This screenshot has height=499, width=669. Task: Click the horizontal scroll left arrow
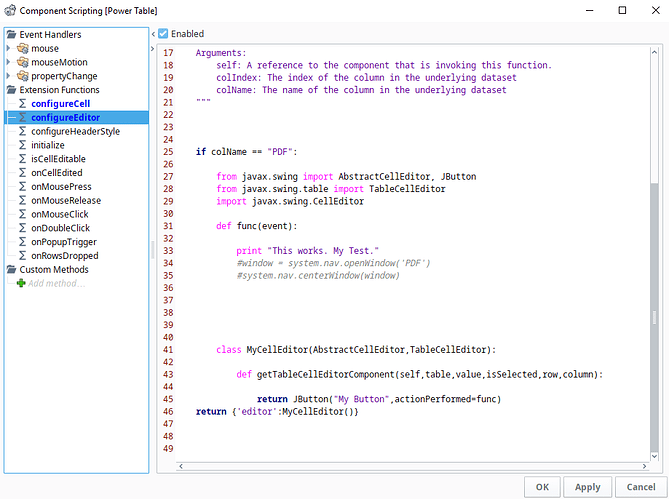pyautogui.click(x=181, y=466)
